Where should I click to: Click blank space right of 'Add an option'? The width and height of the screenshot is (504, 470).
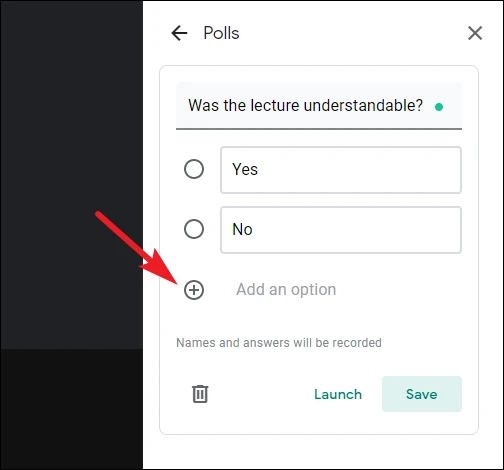point(400,290)
